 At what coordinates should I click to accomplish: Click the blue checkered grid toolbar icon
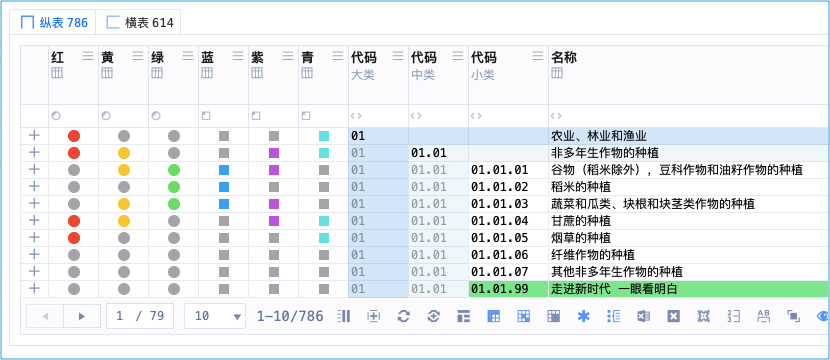524,316
